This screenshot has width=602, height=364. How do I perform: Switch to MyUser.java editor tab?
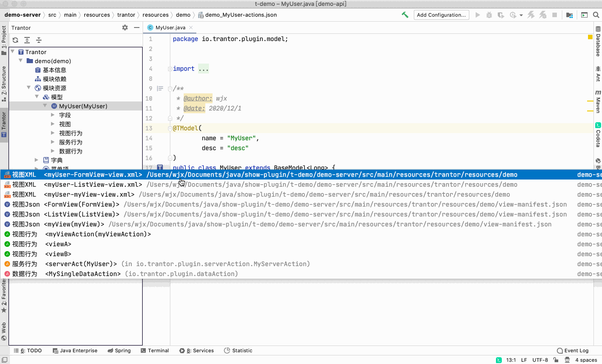pyautogui.click(x=170, y=28)
